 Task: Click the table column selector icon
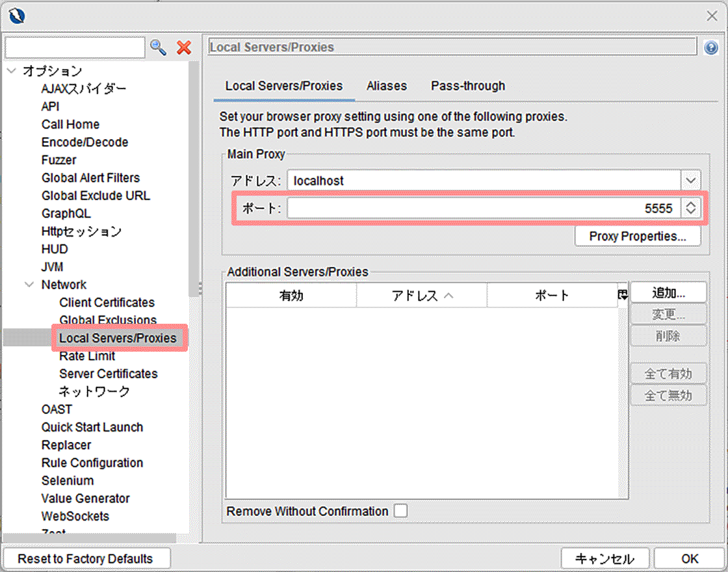pyautogui.click(x=623, y=295)
